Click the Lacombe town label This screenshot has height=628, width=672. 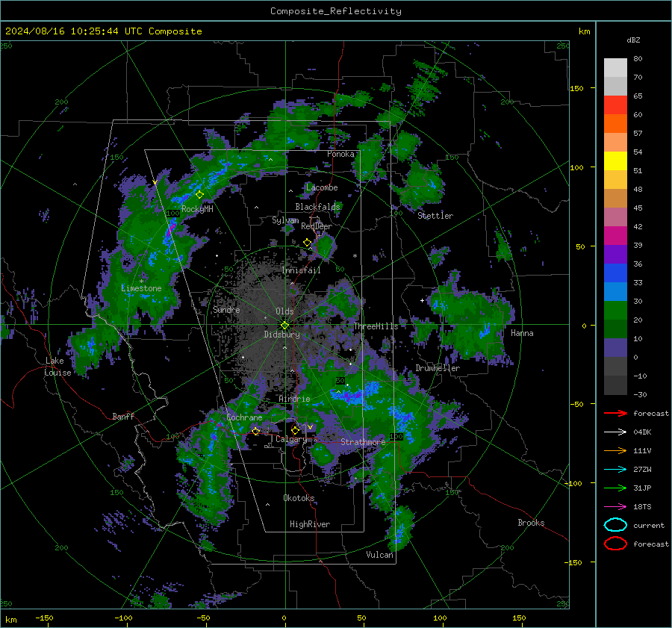point(322,187)
